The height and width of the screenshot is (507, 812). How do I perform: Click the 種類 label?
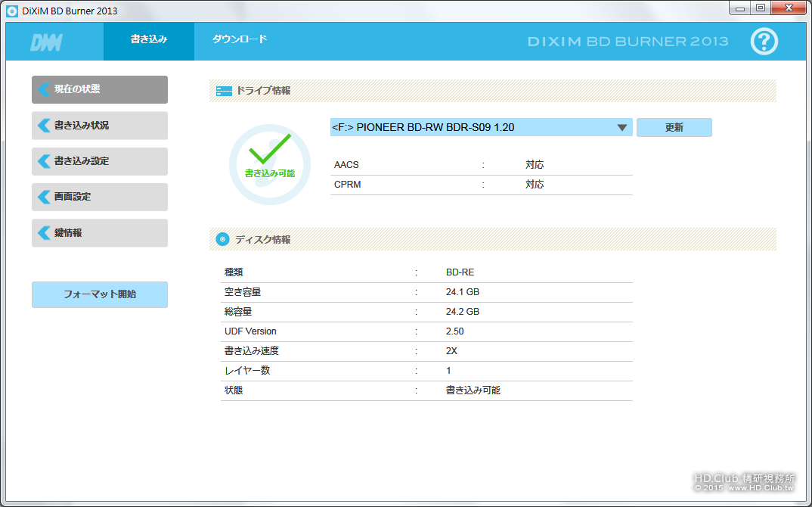point(234,272)
